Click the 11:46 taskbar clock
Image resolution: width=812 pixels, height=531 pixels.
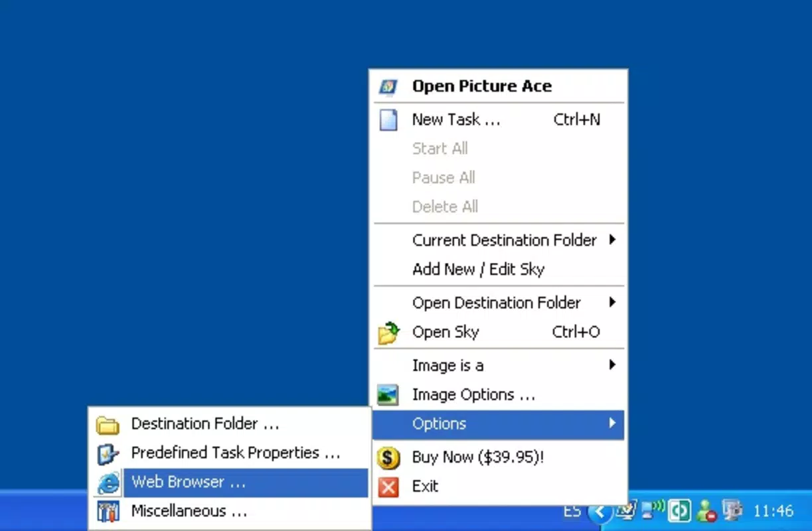coord(773,511)
